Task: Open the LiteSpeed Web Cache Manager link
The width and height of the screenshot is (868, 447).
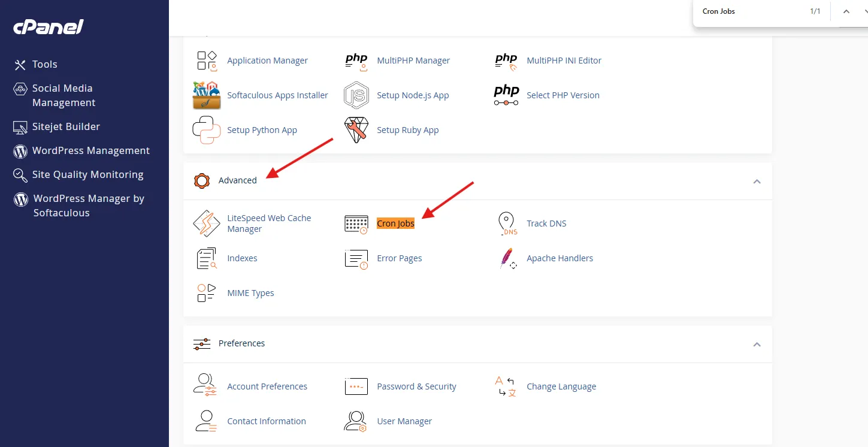Action: (x=269, y=223)
